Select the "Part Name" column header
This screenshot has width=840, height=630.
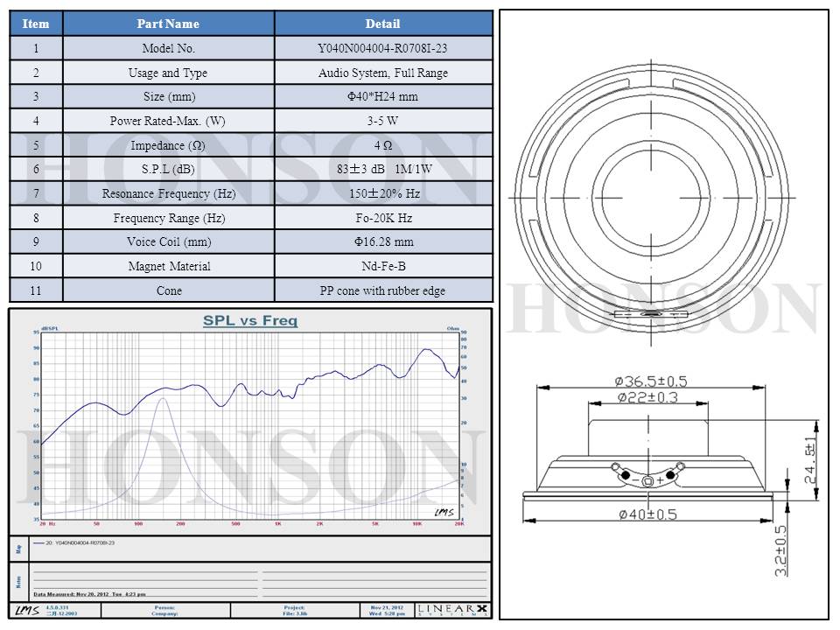click(x=168, y=24)
